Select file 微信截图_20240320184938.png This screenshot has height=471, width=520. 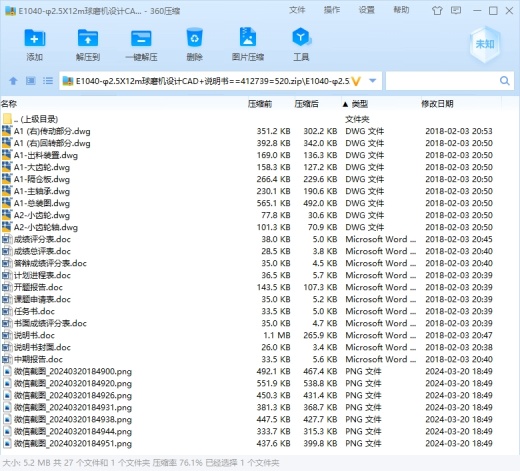pyautogui.click(x=73, y=419)
